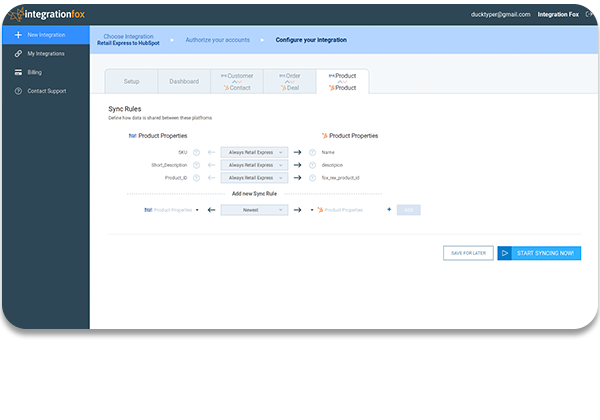Click the left arrow in the SKU row

[211, 152]
